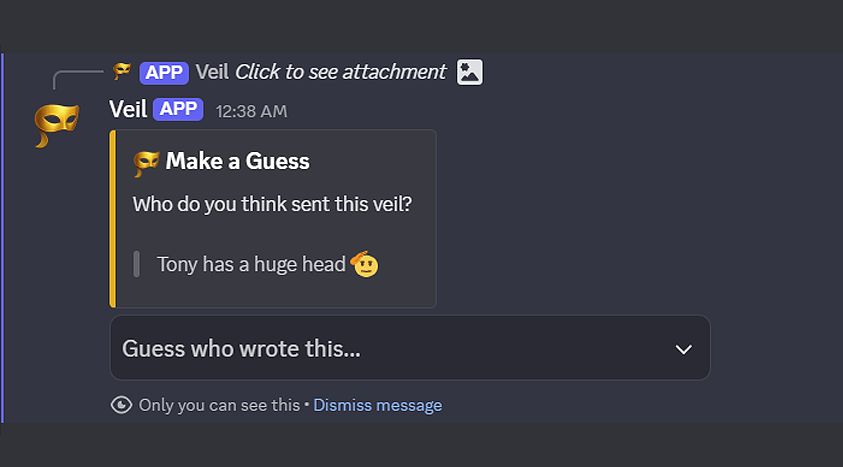Click the APP badge next to Veil username
Image resolution: width=843 pixels, height=467 pixels.
click(179, 109)
